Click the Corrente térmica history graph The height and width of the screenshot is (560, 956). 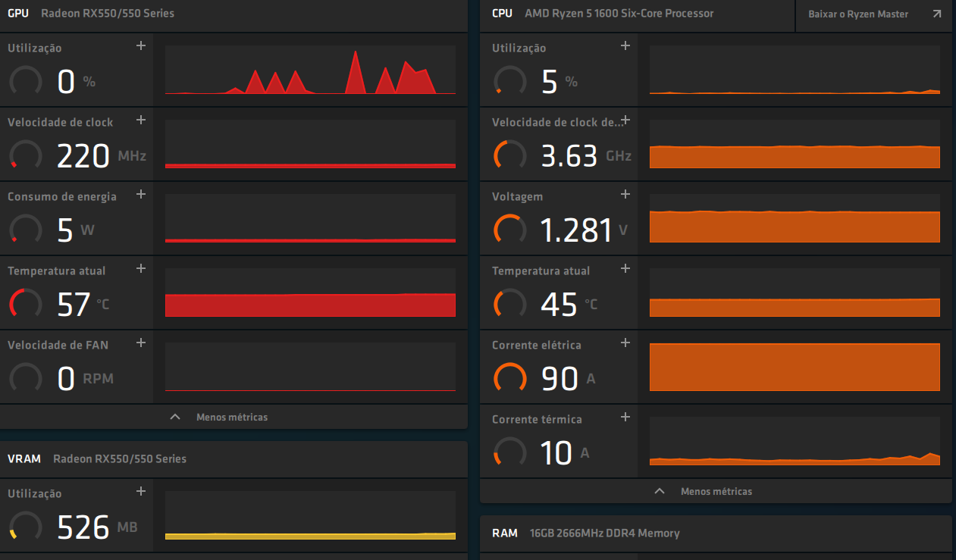(795, 441)
